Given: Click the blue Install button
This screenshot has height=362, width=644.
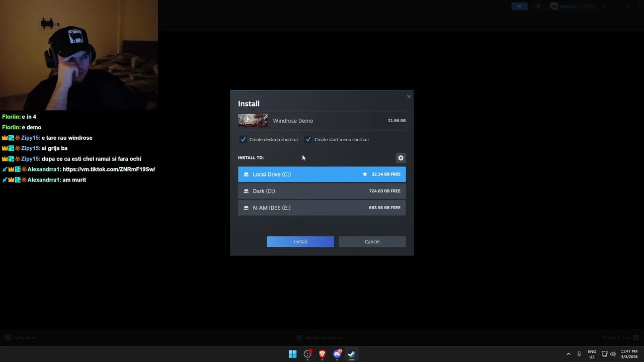Looking at the screenshot, I should coord(300,241).
